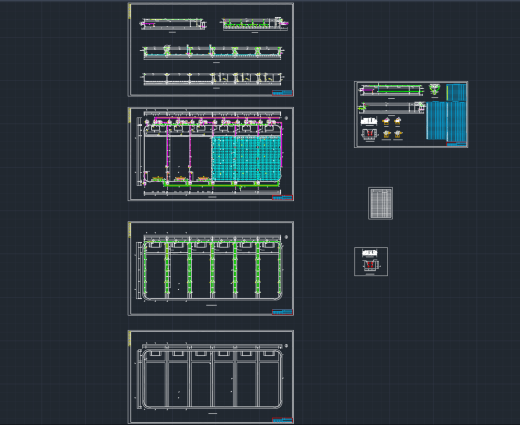Click the title block of the cyan grid sheet
This screenshot has width=520, height=425.
pos(282,198)
